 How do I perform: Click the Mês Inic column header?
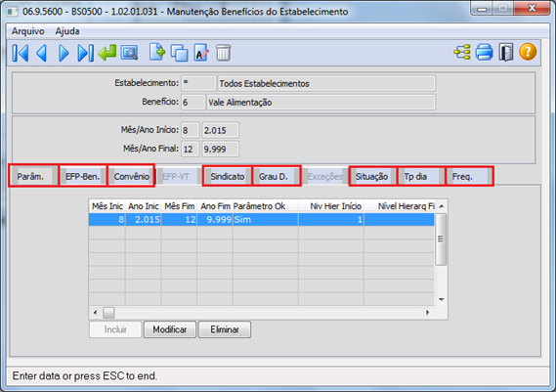[x=107, y=206]
